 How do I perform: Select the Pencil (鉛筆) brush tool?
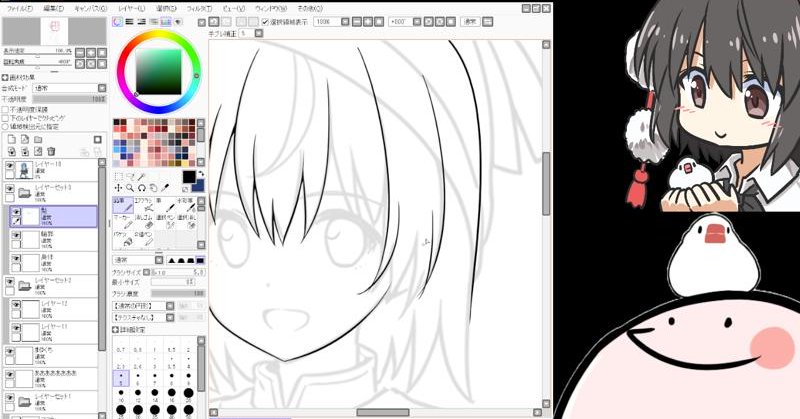(122, 205)
